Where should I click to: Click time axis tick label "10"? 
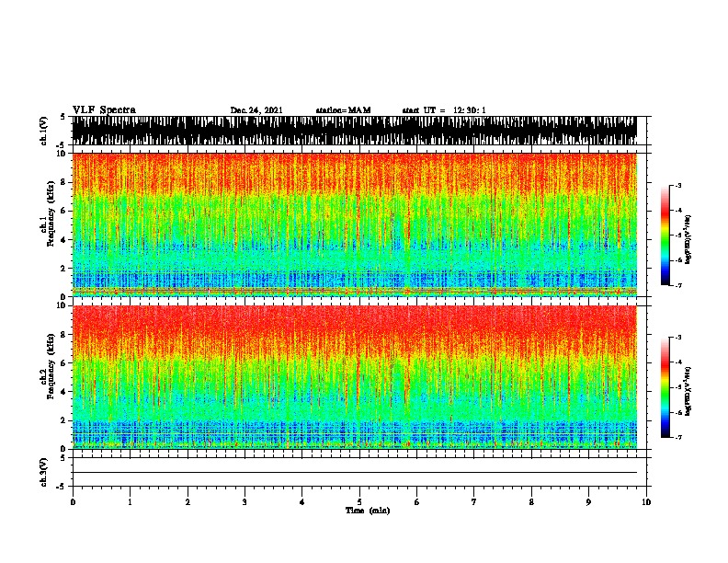click(646, 502)
